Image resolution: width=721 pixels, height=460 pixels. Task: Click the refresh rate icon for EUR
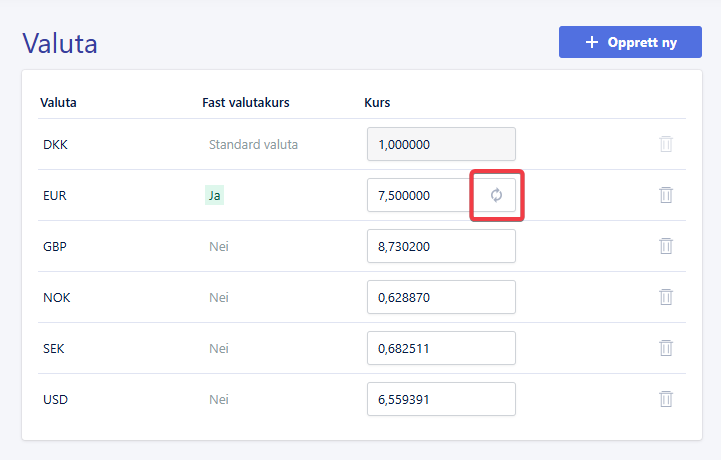click(x=496, y=195)
